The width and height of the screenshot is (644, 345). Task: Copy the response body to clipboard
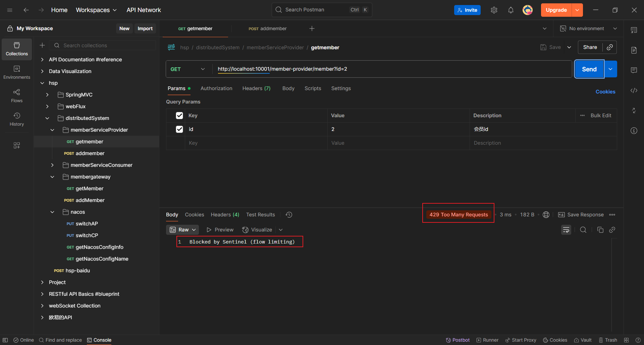(x=600, y=230)
